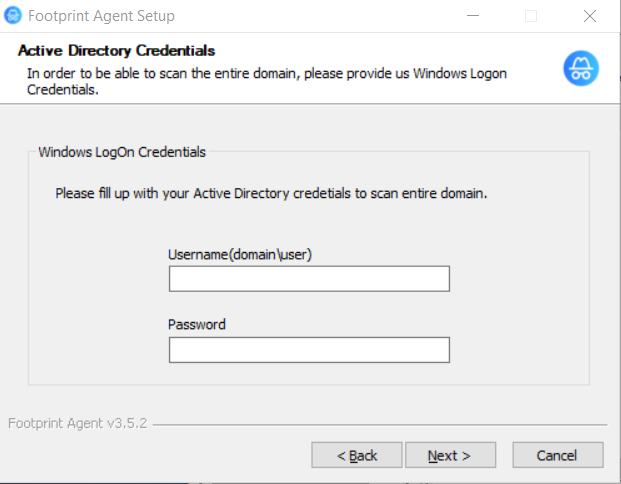Click the separator line beside the version text

point(380,425)
